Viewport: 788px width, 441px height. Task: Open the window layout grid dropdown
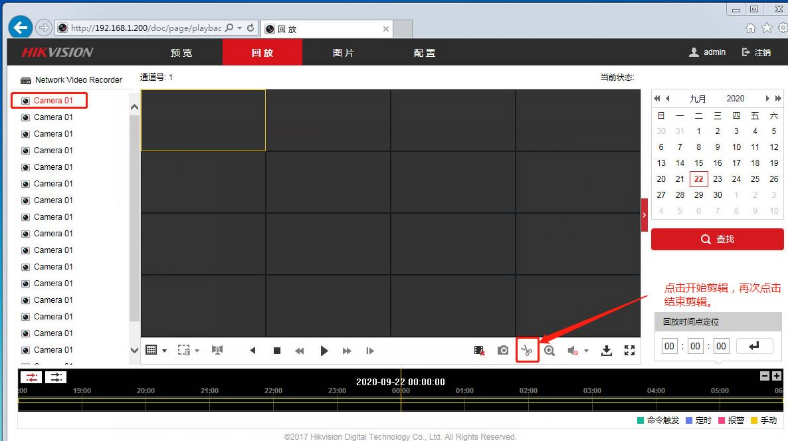(x=155, y=351)
